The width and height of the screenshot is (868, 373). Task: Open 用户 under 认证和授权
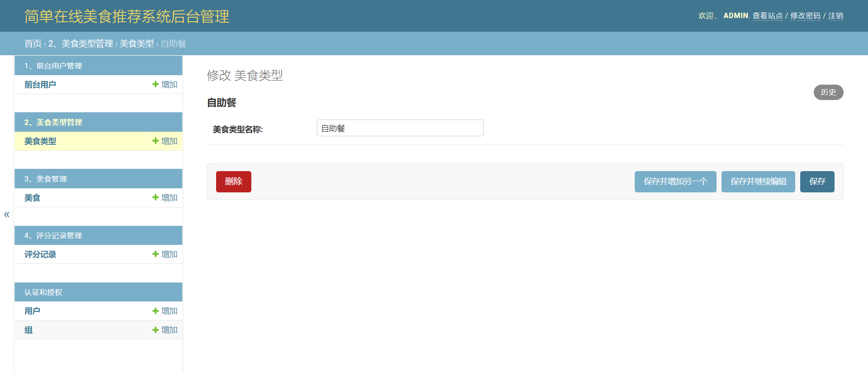[x=32, y=311]
